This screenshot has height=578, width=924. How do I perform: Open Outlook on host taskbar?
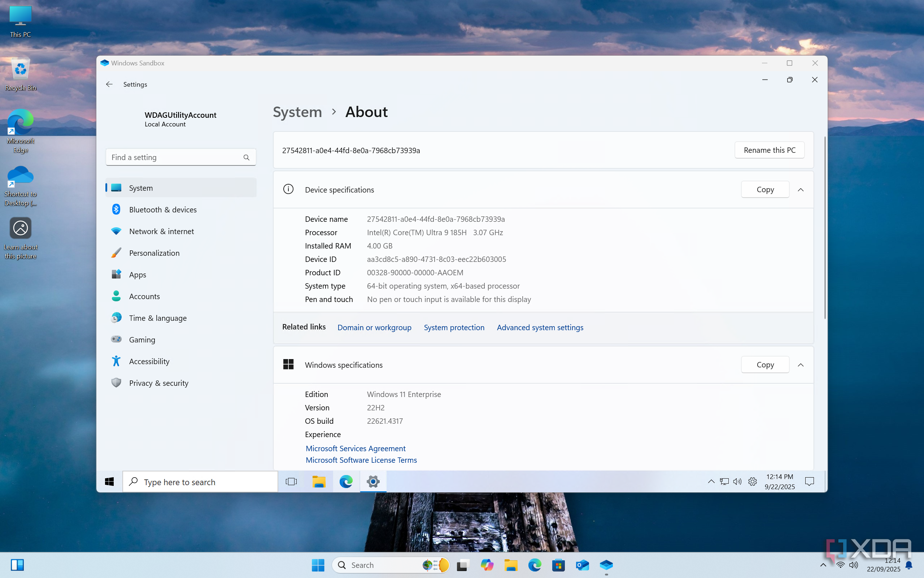click(x=582, y=565)
